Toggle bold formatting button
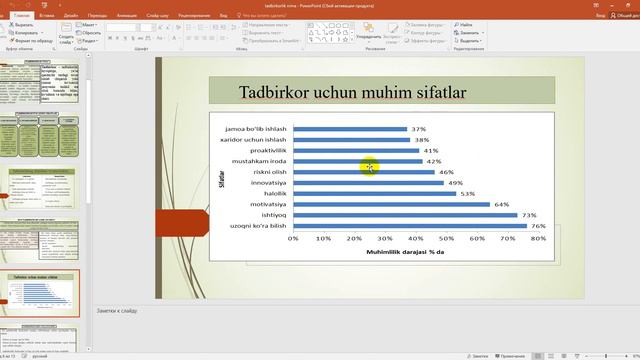Screen dimensions: 640x360 click(110, 38)
